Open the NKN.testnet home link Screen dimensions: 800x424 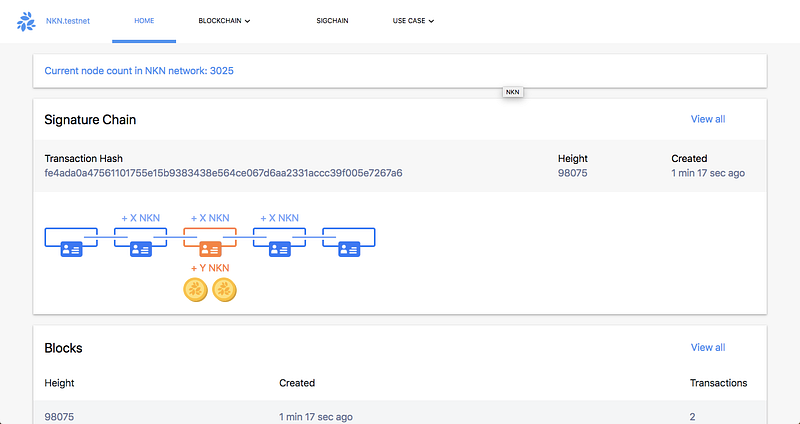[68, 21]
